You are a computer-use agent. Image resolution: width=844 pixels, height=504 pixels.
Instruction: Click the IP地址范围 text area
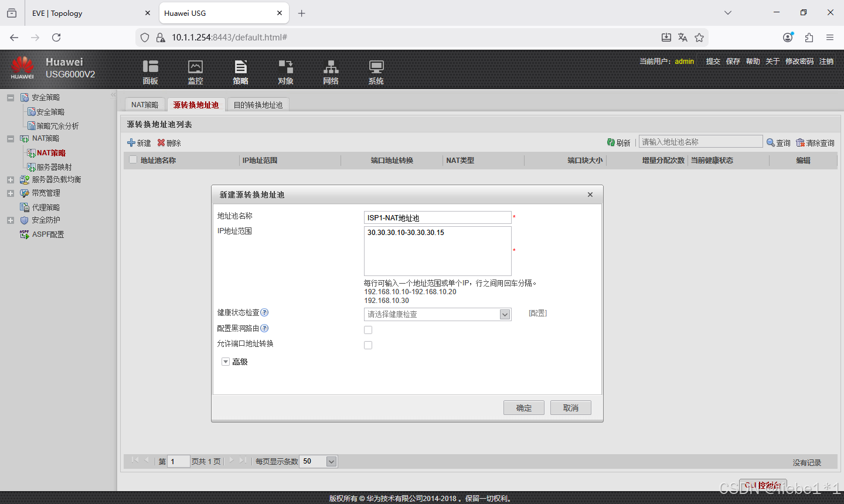(x=437, y=251)
